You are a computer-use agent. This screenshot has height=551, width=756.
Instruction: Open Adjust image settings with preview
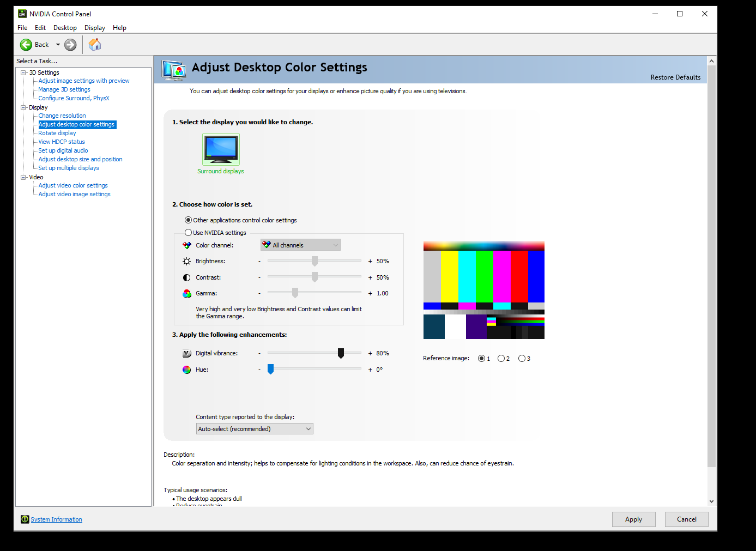(x=84, y=81)
